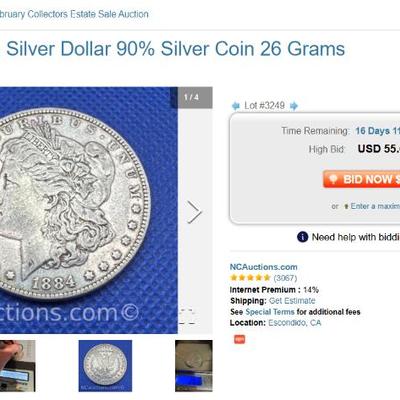400x400 pixels.
Task: Open the Escondido, CA location link
Action: (x=295, y=323)
